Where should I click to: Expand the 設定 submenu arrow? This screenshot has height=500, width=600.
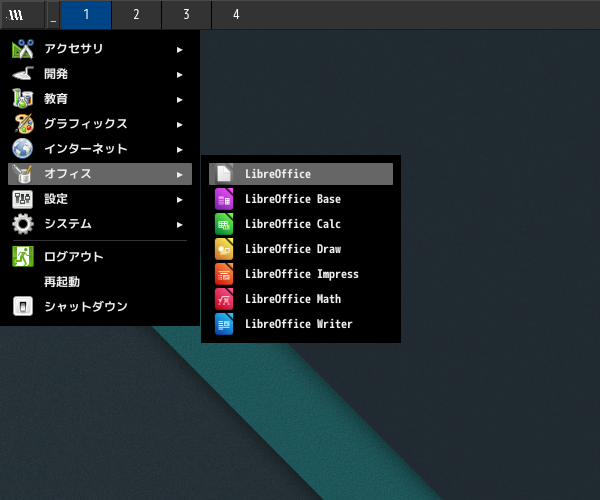coord(179,200)
